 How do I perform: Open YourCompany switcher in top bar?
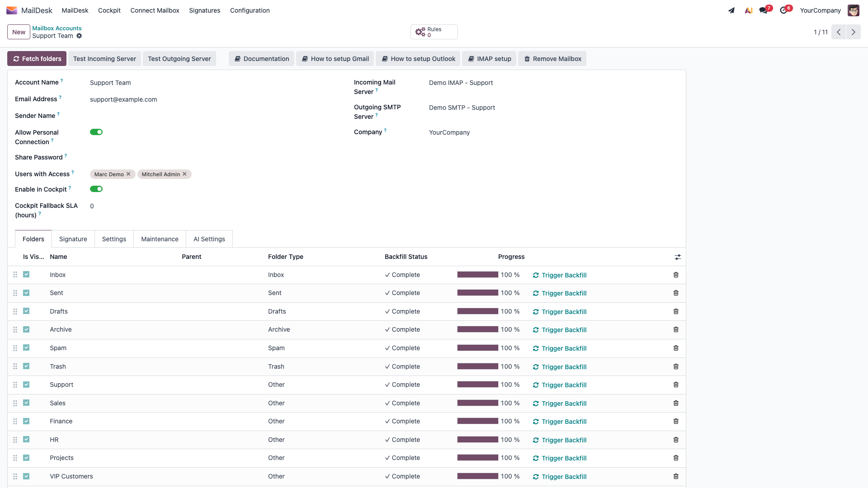click(820, 10)
